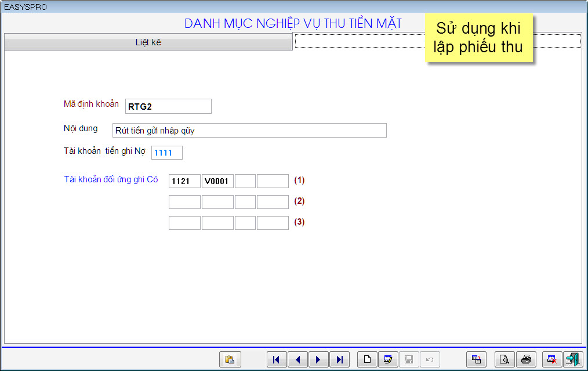Click the V0001 field in row (1)
This screenshot has height=371, width=588.
pos(218,181)
